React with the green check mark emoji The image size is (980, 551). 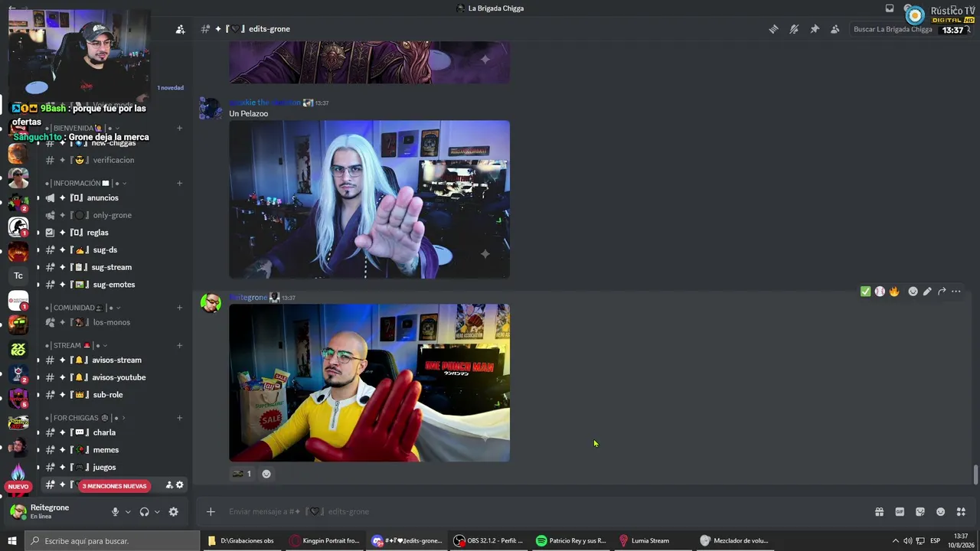tap(865, 292)
